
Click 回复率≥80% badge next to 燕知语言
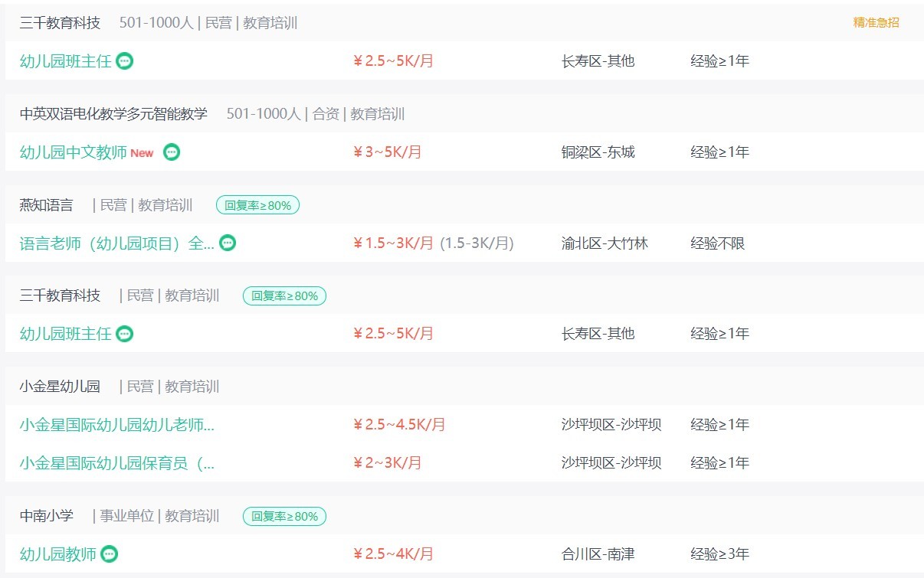[257, 205]
